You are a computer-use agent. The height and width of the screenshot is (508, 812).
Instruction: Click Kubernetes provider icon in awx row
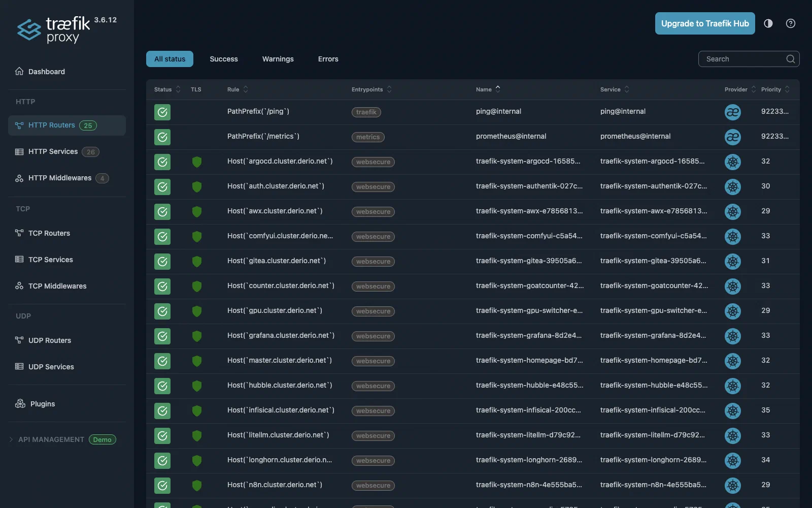[733, 212]
